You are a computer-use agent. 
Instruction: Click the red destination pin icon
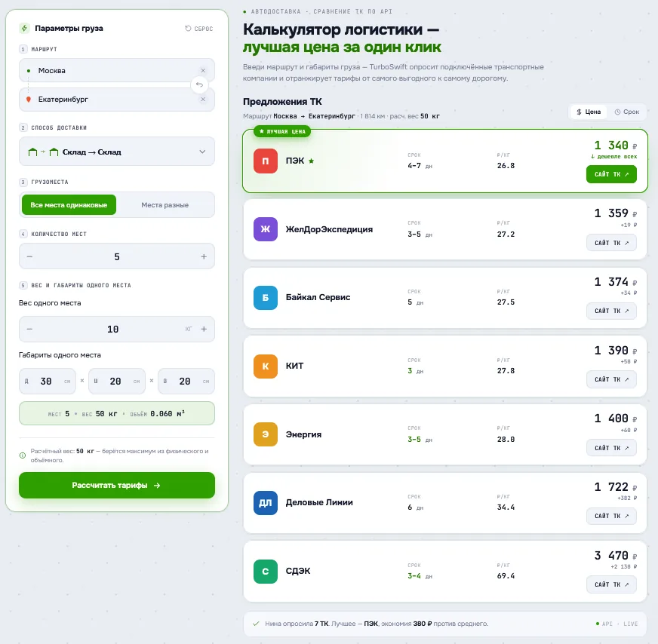(x=29, y=100)
